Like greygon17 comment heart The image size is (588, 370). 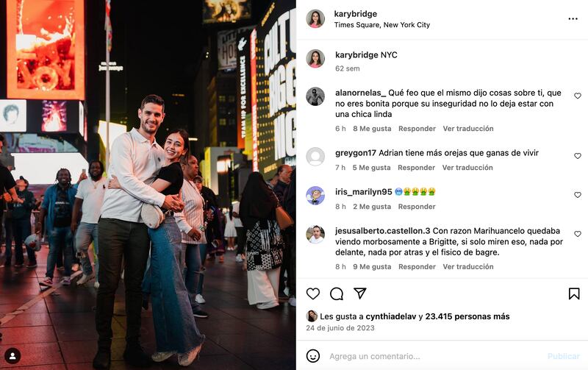pyautogui.click(x=578, y=156)
